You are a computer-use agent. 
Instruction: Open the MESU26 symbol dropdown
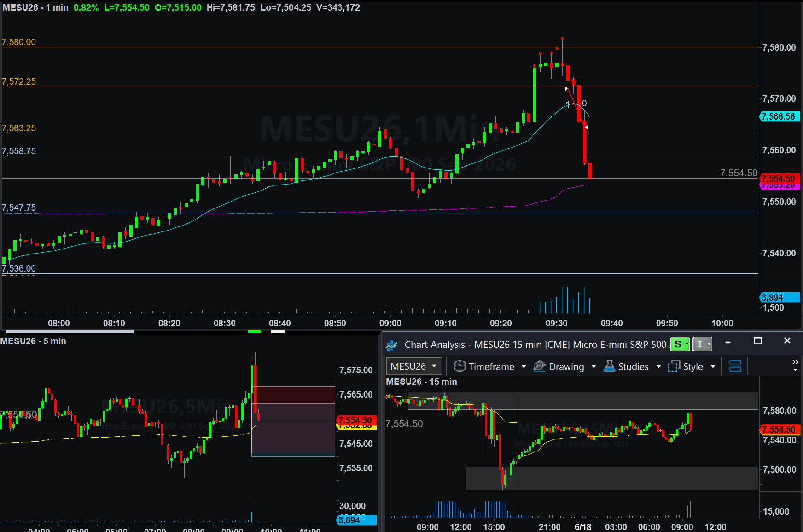click(x=414, y=366)
